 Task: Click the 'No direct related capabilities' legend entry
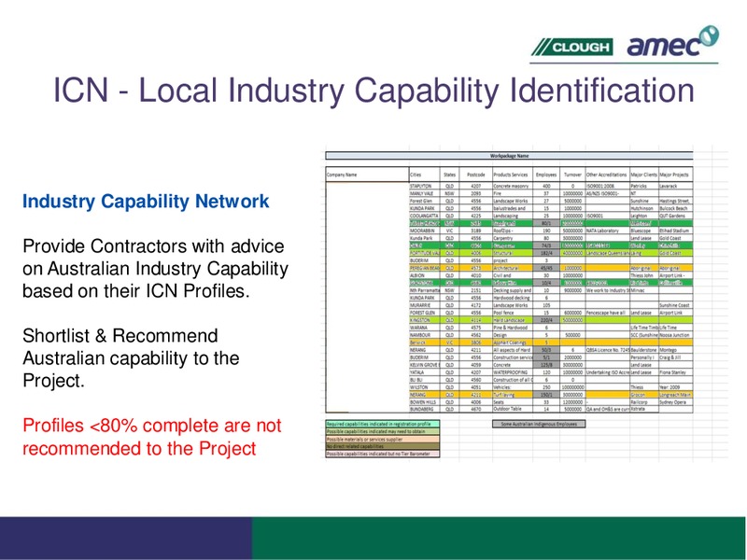tap(383, 447)
